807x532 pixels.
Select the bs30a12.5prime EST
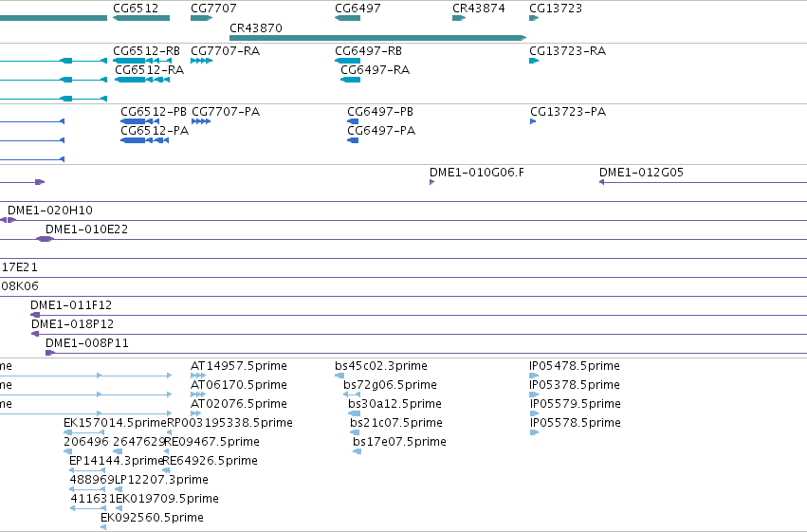(x=354, y=413)
